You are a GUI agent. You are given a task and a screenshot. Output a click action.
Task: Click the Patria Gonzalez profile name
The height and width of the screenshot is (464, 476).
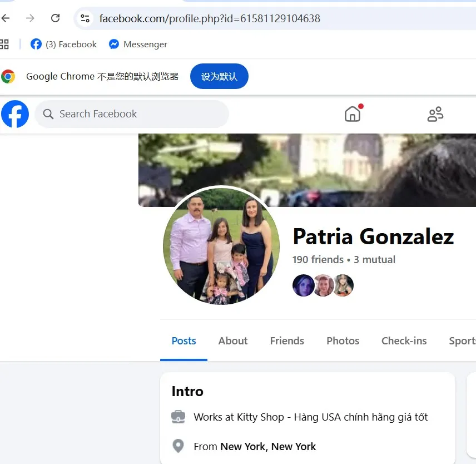373,236
